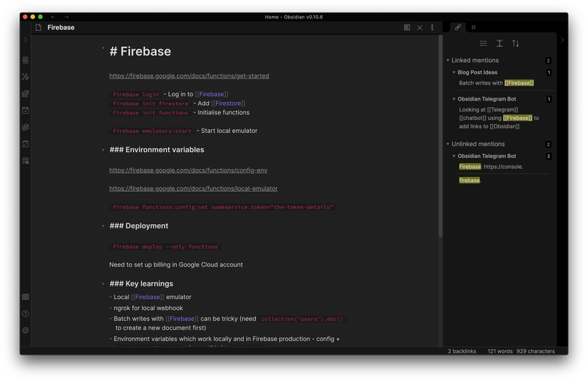Screen dimensions: 588x382
Task: Collapse the right sidebar chevron
Action: pyautogui.click(x=562, y=40)
